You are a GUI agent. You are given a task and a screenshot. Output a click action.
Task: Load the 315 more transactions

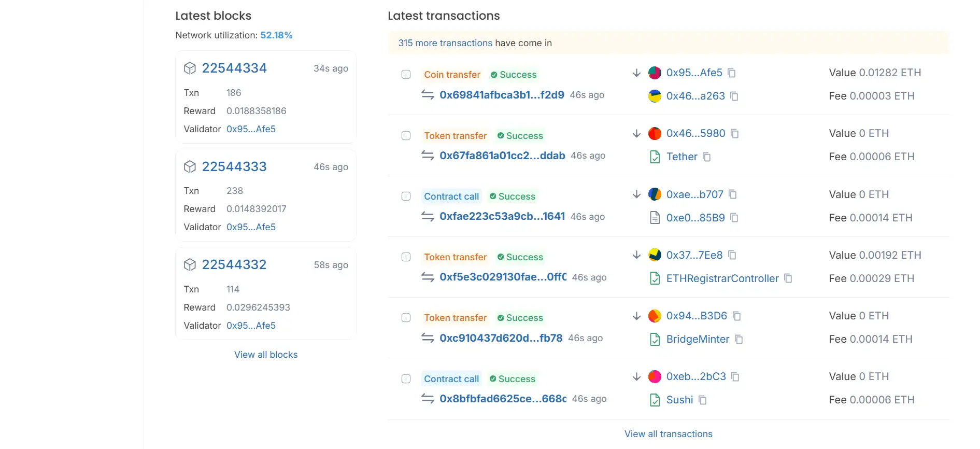(445, 43)
